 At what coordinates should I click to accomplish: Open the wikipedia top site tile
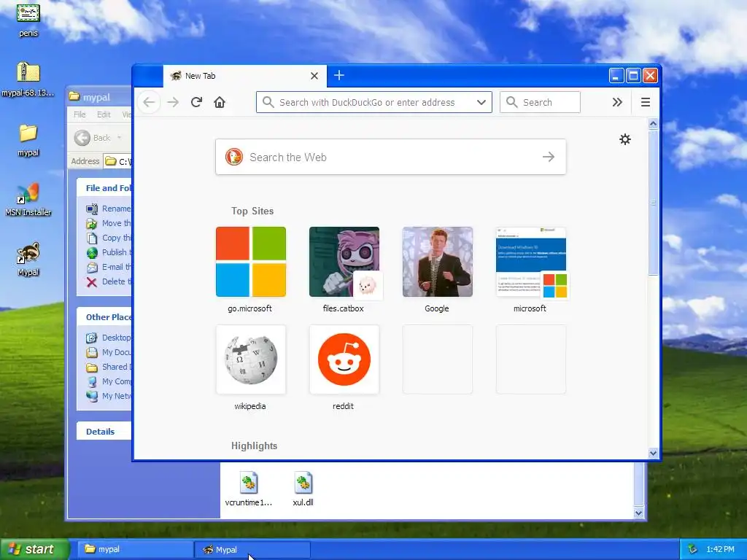pos(251,359)
